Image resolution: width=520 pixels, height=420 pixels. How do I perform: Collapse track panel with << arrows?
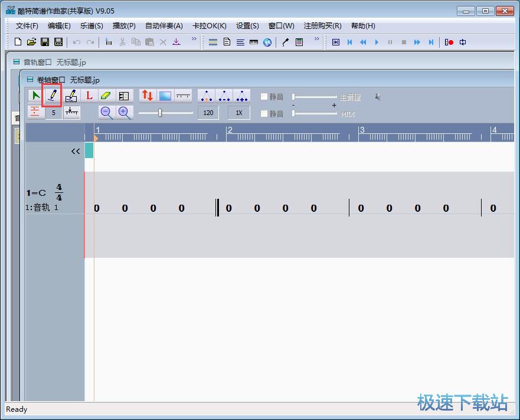coord(76,151)
